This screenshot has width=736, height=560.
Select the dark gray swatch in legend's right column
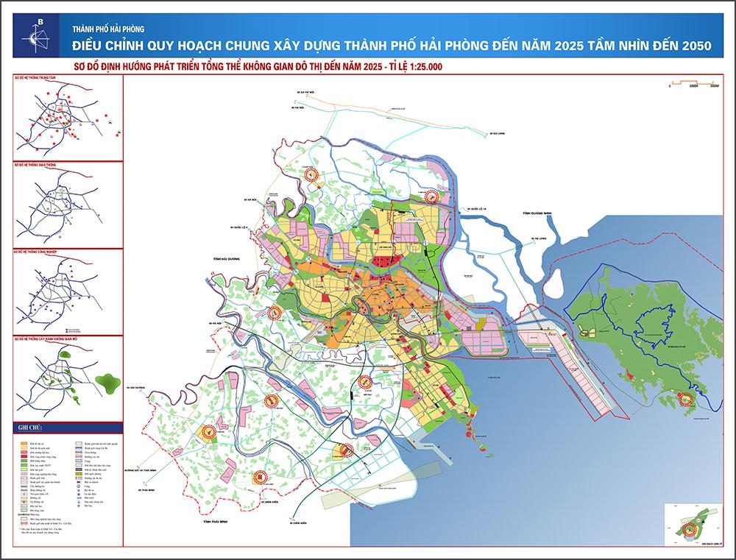coord(78,469)
